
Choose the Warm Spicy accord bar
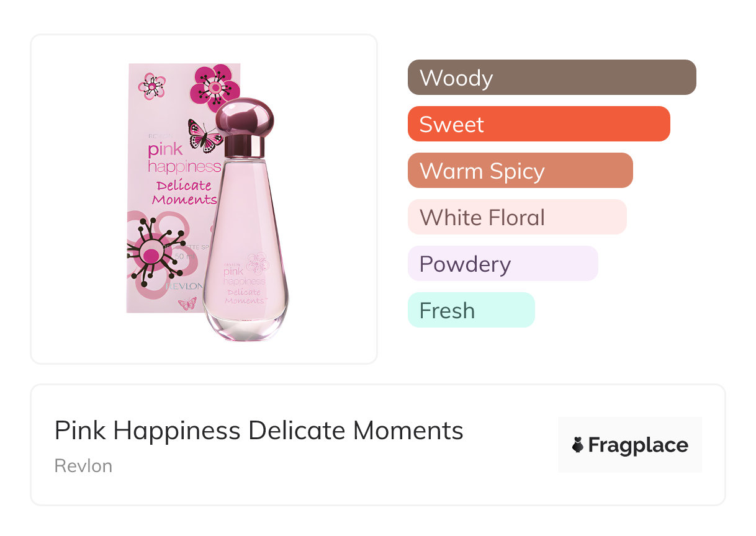coord(520,171)
